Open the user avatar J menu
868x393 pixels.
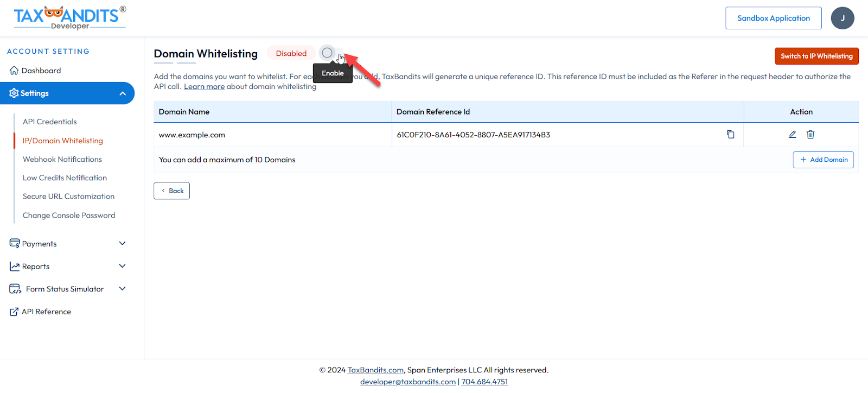(842, 18)
